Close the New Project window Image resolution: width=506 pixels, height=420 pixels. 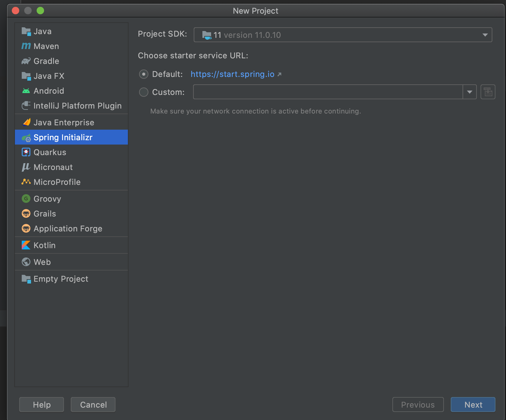[x=16, y=11]
